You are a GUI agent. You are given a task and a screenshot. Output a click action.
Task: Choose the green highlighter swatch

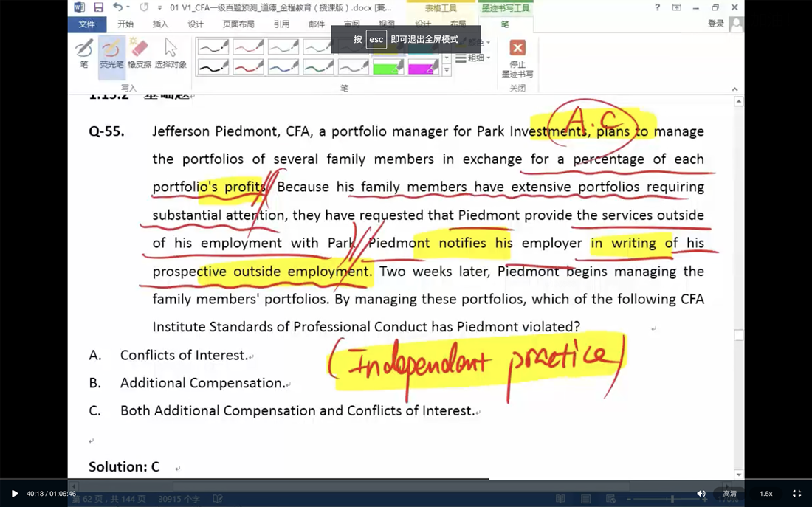(x=388, y=67)
